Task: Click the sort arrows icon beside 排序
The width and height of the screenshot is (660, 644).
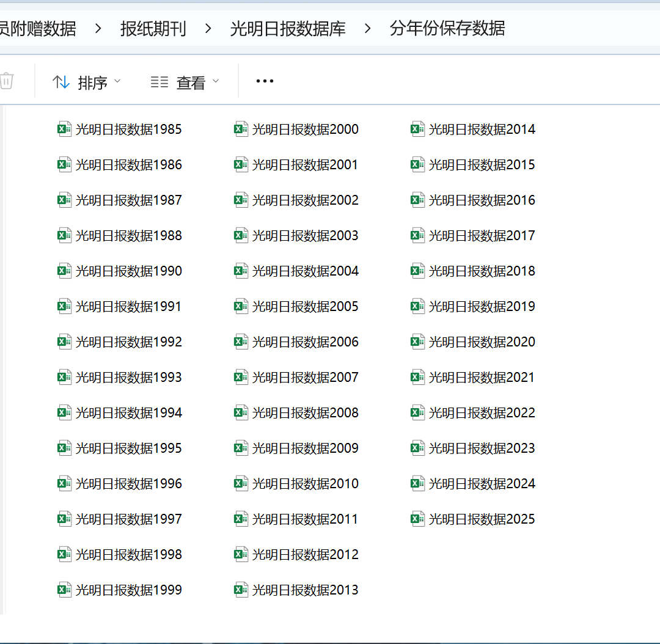Action: point(61,82)
